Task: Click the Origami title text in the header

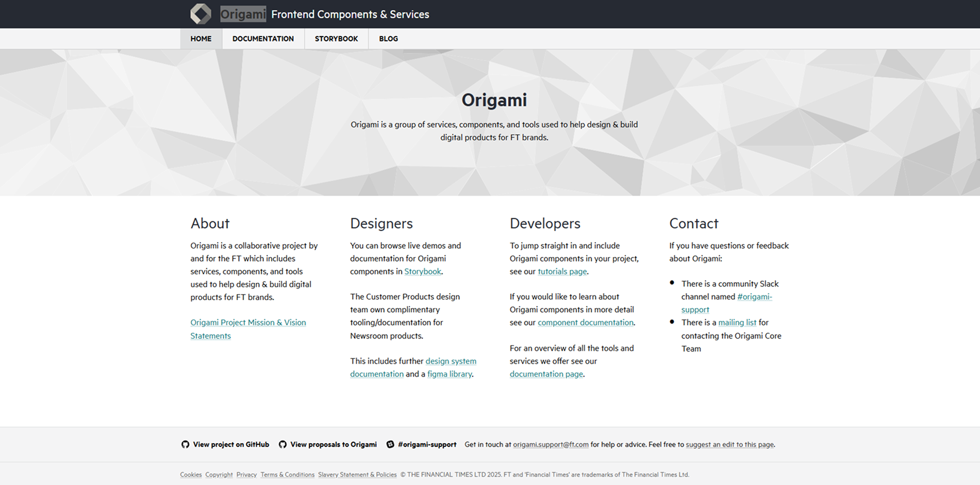Action: 243,14
